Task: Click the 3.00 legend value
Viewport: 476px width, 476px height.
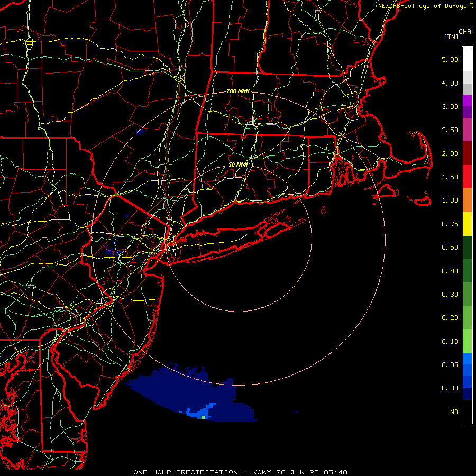Action: [x=450, y=106]
